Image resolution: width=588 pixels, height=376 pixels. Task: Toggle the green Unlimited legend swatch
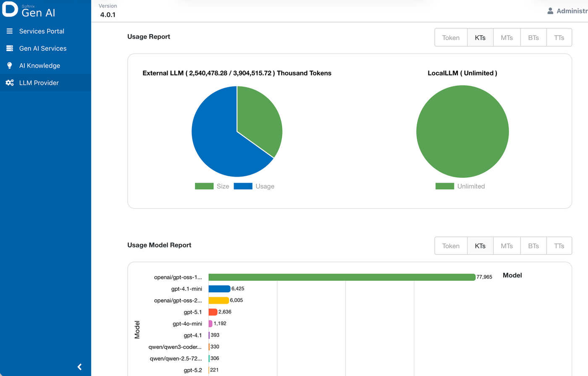445,186
